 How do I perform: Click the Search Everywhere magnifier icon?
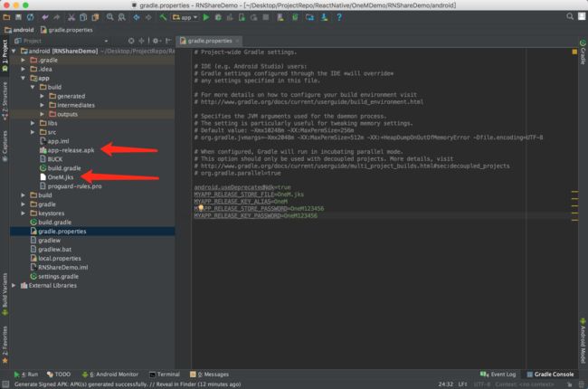click(570, 16)
